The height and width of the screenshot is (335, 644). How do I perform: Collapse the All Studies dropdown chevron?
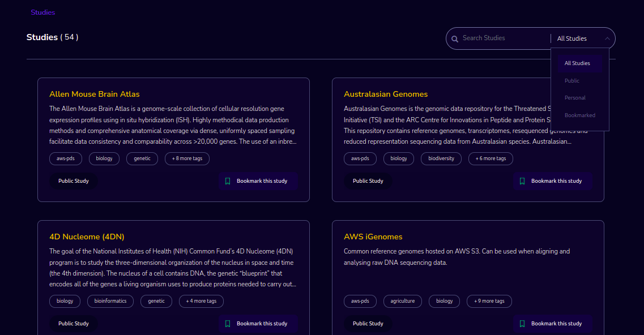pyautogui.click(x=607, y=38)
